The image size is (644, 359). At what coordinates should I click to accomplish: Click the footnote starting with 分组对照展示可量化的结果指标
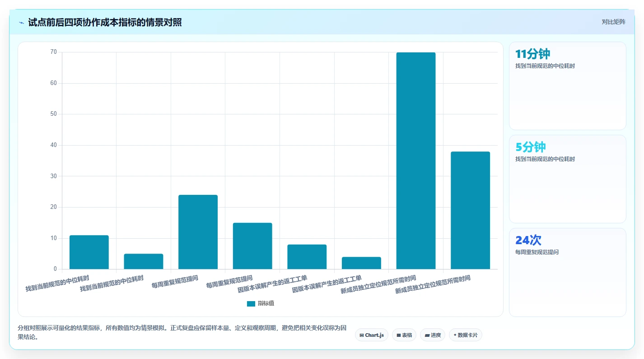pos(182,332)
